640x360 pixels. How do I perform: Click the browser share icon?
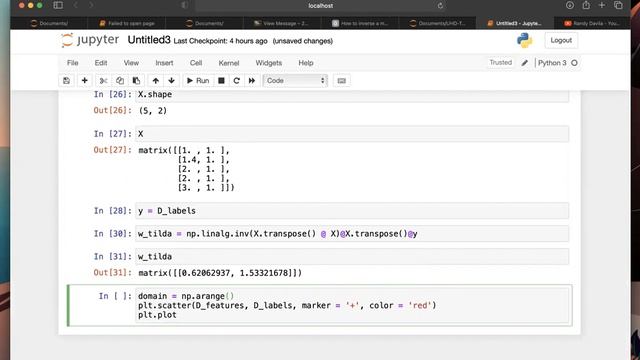pyautogui.click(x=586, y=5)
